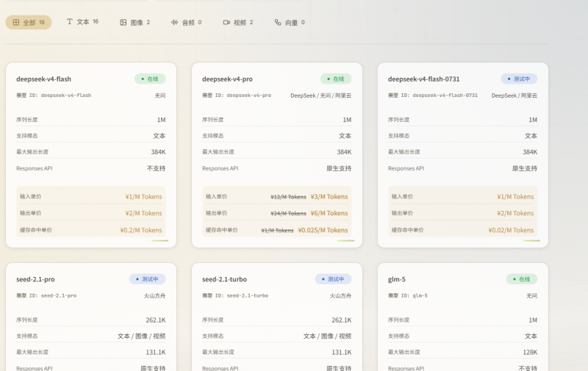The height and width of the screenshot is (371, 588).
Task: Click the video camera icon
Action: [226, 23]
